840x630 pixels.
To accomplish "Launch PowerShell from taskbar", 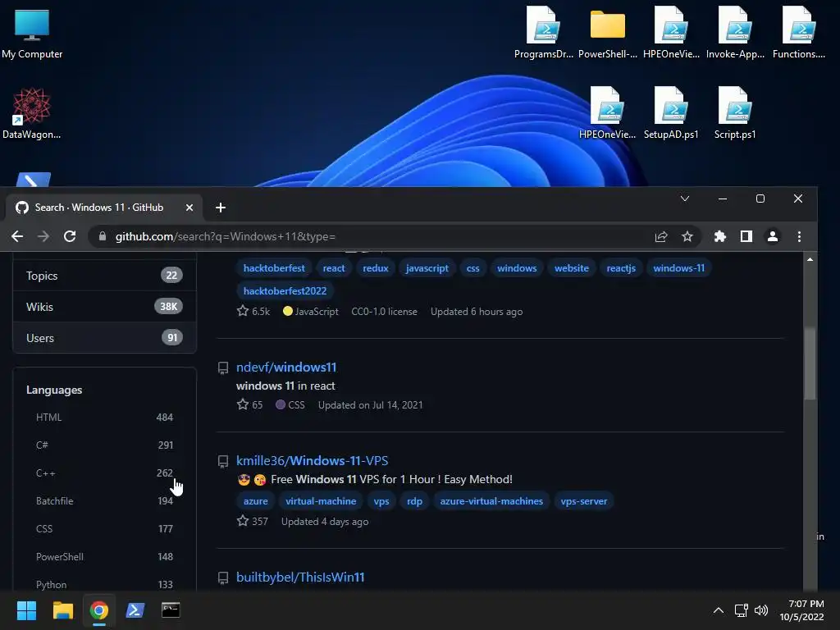I will [135, 610].
